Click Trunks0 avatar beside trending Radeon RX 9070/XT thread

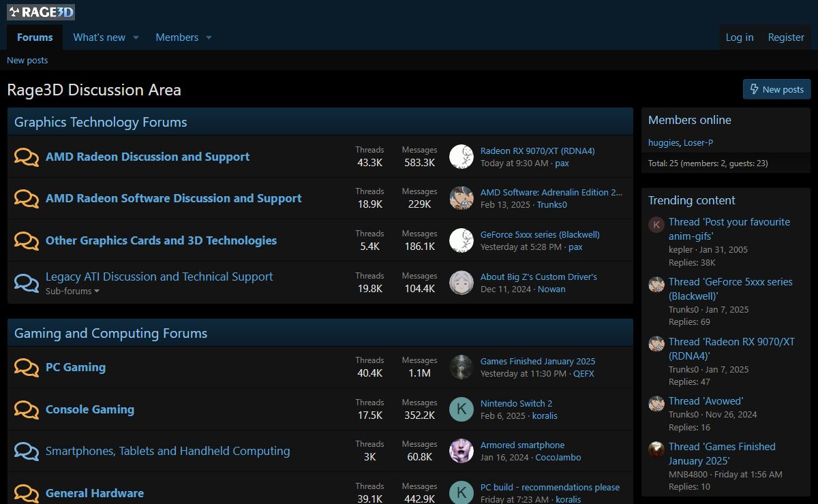656,344
